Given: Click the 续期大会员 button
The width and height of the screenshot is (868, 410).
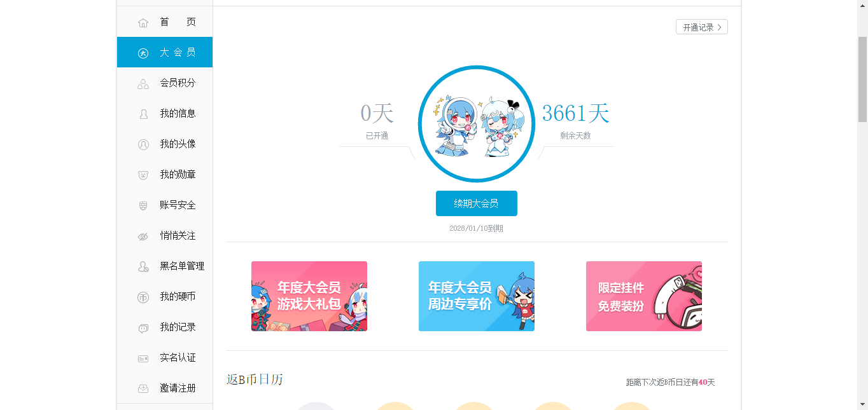Looking at the screenshot, I should click(477, 203).
